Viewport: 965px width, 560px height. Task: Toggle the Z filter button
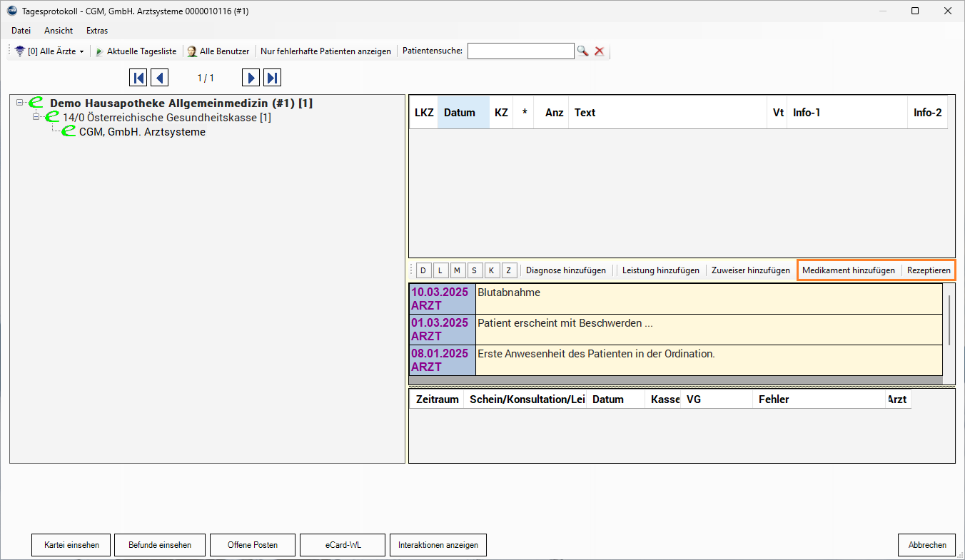(508, 270)
